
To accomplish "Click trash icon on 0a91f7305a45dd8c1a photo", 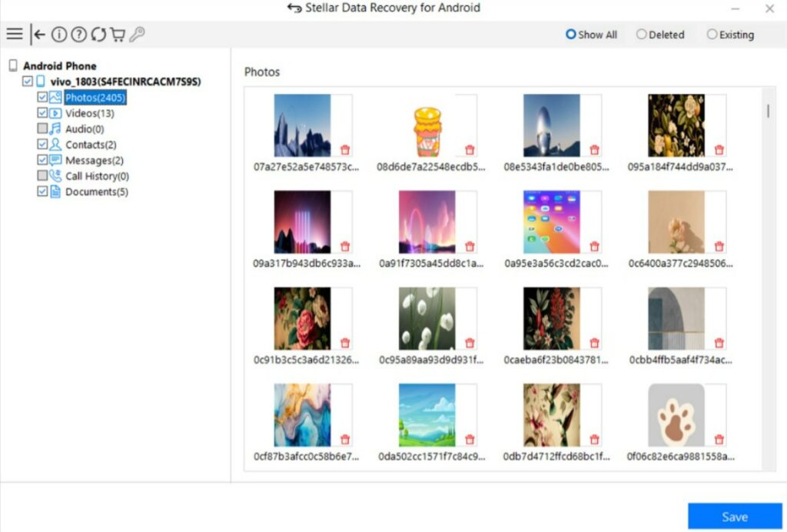I will (470, 246).
